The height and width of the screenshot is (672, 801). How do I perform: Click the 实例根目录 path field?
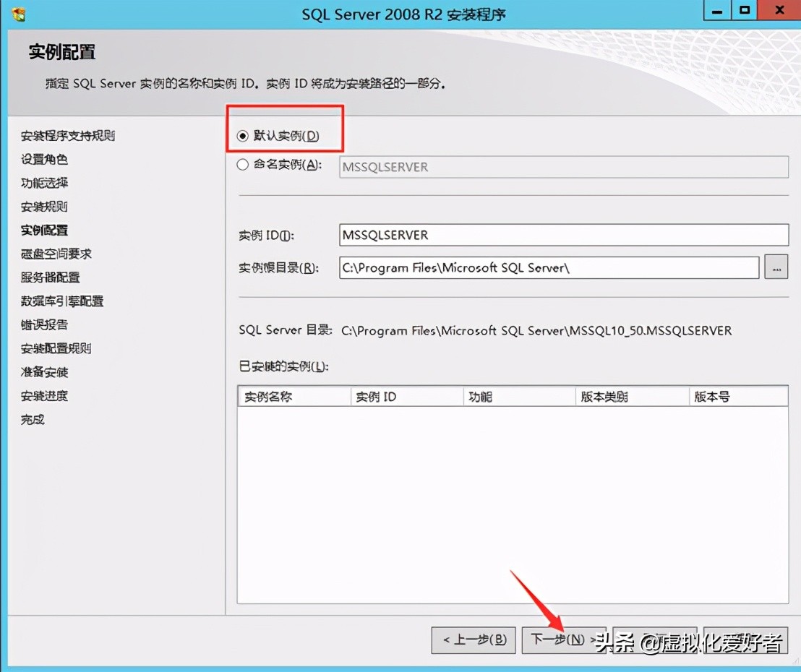[x=549, y=267]
